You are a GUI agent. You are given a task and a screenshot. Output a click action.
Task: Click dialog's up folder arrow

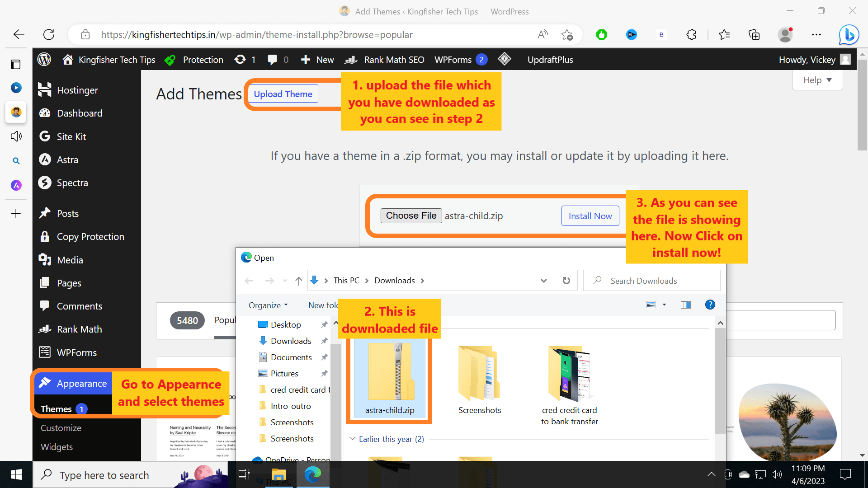pos(298,281)
